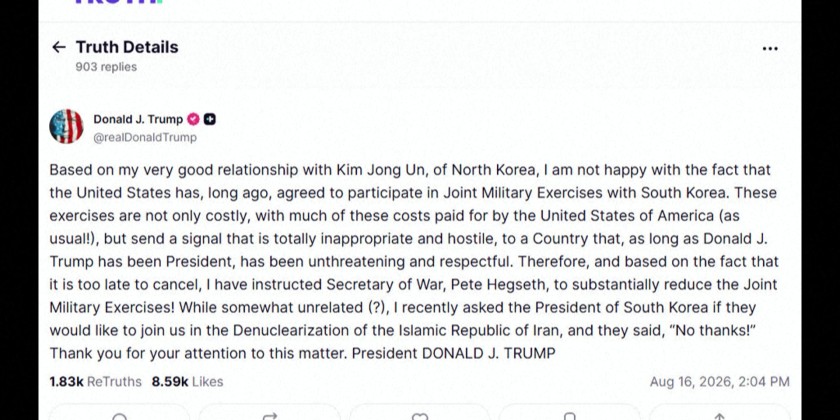The image size is (840, 420).
Task: Bookmark the post using bookmark icon
Action: [x=569, y=416]
